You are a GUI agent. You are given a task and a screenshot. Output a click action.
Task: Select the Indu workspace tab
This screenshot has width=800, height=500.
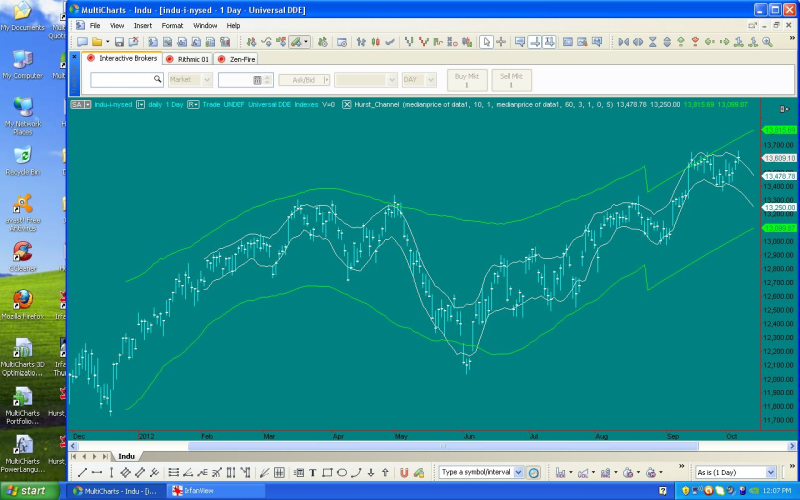[127, 456]
